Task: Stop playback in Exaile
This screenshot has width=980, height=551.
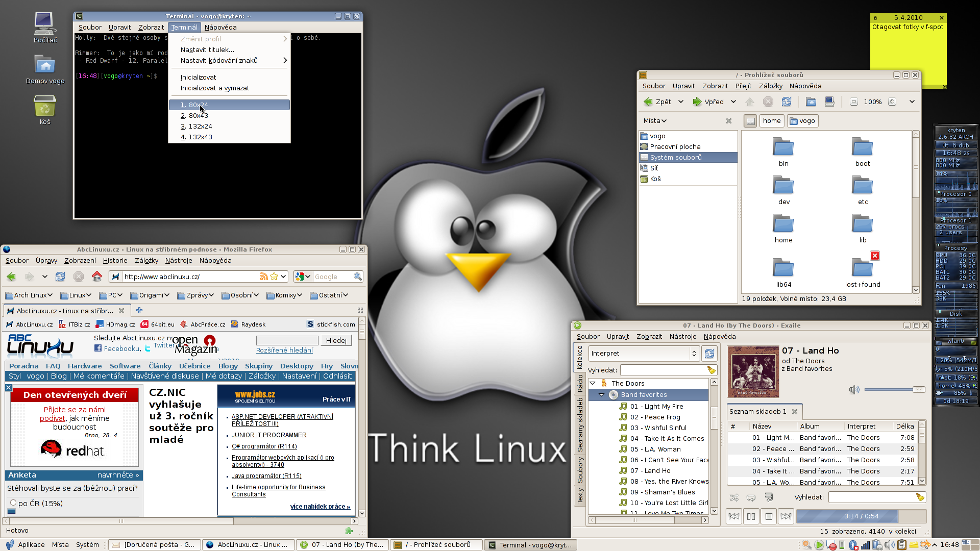Action: coord(769,516)
